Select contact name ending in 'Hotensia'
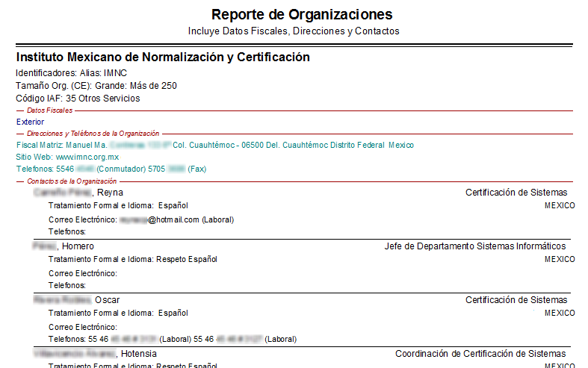Image resolution: width=588 pixels, height=368 pixels. tap(95, 354)
